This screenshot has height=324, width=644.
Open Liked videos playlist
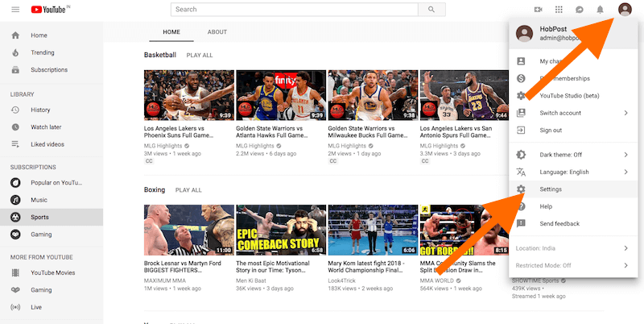pos(52,144)
